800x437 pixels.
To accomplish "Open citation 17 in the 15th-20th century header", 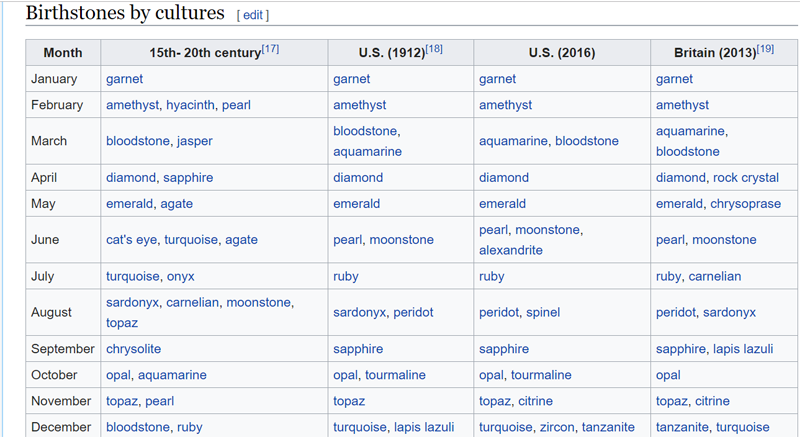I will [x=270, y=49].
